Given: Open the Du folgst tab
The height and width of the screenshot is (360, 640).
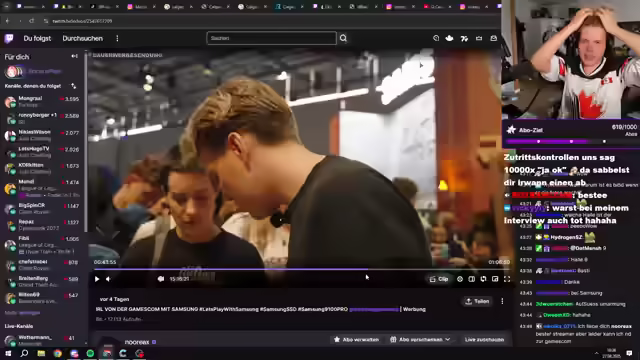Looking at the screenshot, I should (x=37, y=38).
